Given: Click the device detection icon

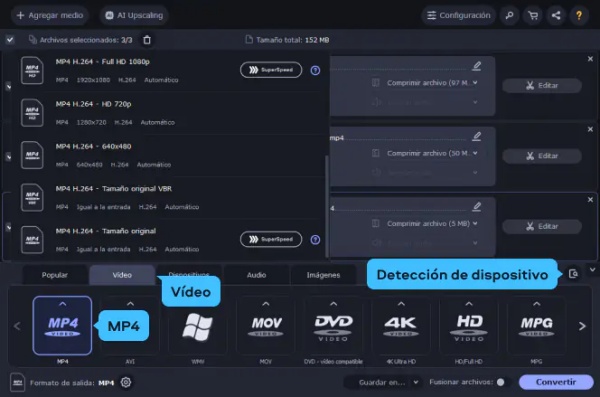Looking at the screenshot, I should click(573, 274).
